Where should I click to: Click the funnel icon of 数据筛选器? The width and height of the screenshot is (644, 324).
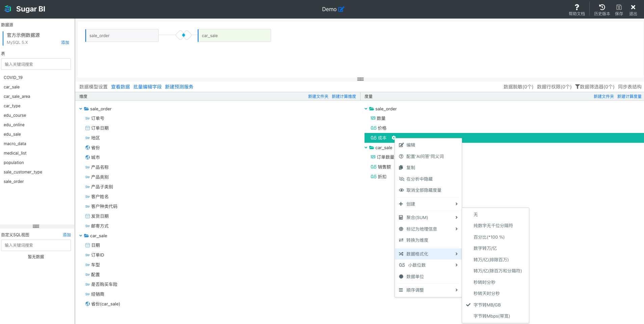pyautogui.click(x=577, y=87)
